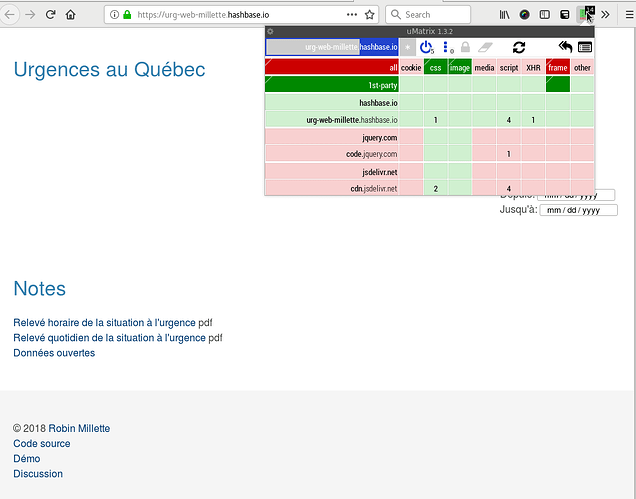
Task: Toggle the sidebar view icon
Action: (x=545, y=15)
